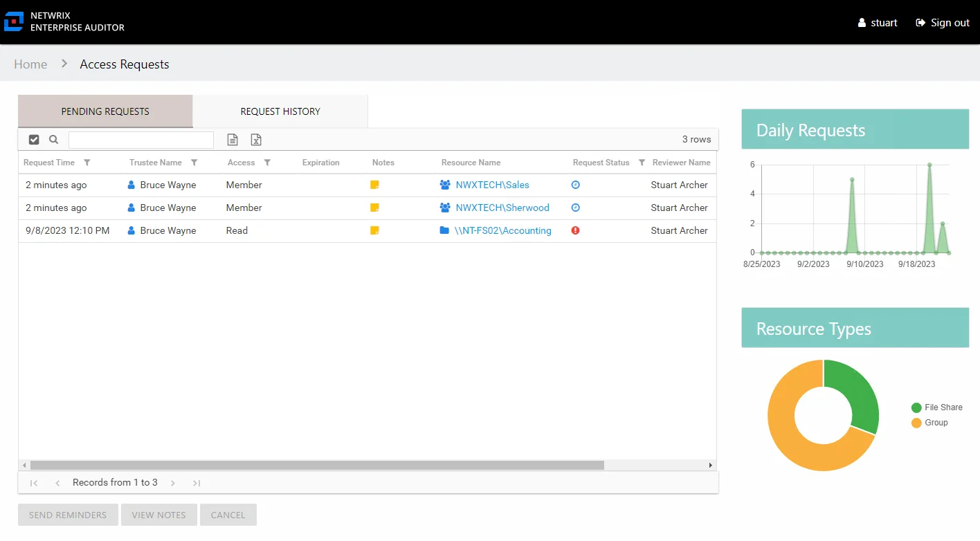Click folder icon beside \\NT-FS02\Accounting
The image size is (980, 541).
tap(444, 230)
